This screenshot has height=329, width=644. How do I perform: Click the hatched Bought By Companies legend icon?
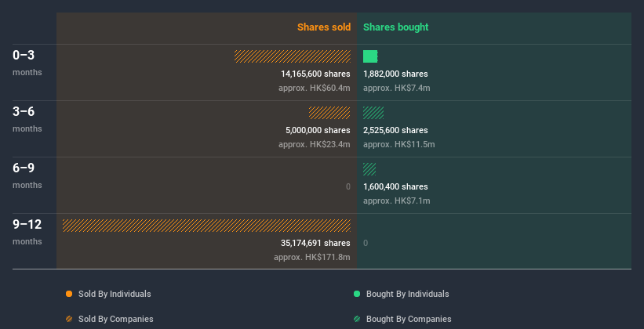(x=357, y=319)
